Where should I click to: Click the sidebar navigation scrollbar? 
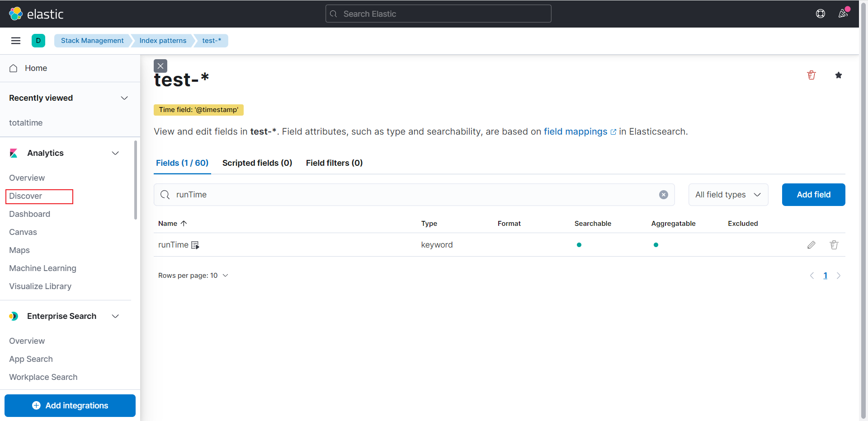tap(136, 180)
